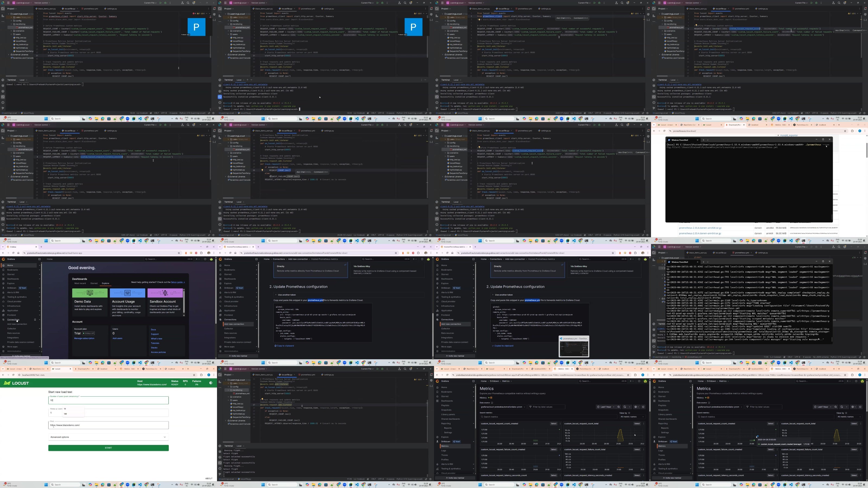
Task: Click the Locust Host URL input field
Action: point(108,425)
